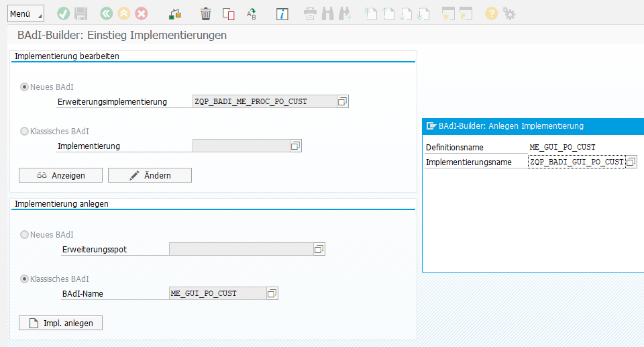Select Klassisches BAdI under Implementierung anlegen
This screenshot has width=644, height=347.
pyautogui.click(x=25, y=279)
